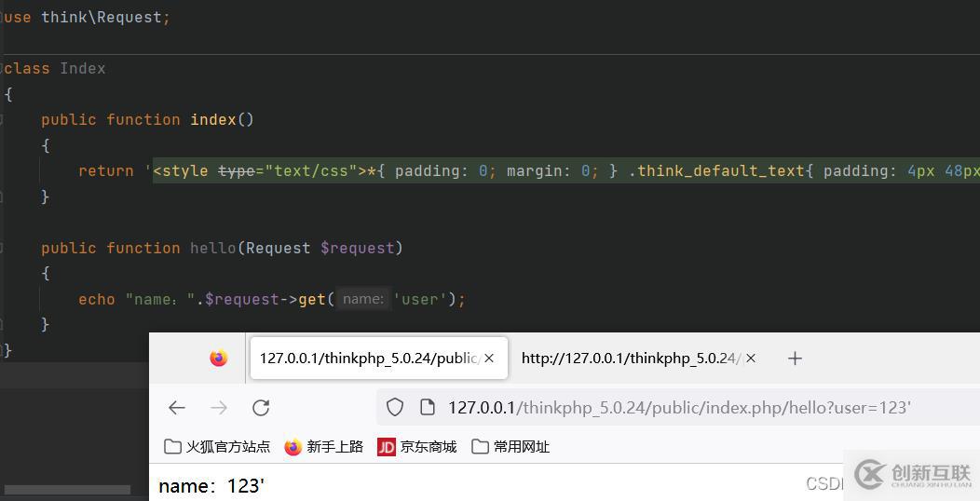Image resolution: width=980 pixels, height=501 pixels.
Task: Switch to the first 127.0.0.1/thinkphp_5.0.24/public tab
Action: tap(379, 358)
